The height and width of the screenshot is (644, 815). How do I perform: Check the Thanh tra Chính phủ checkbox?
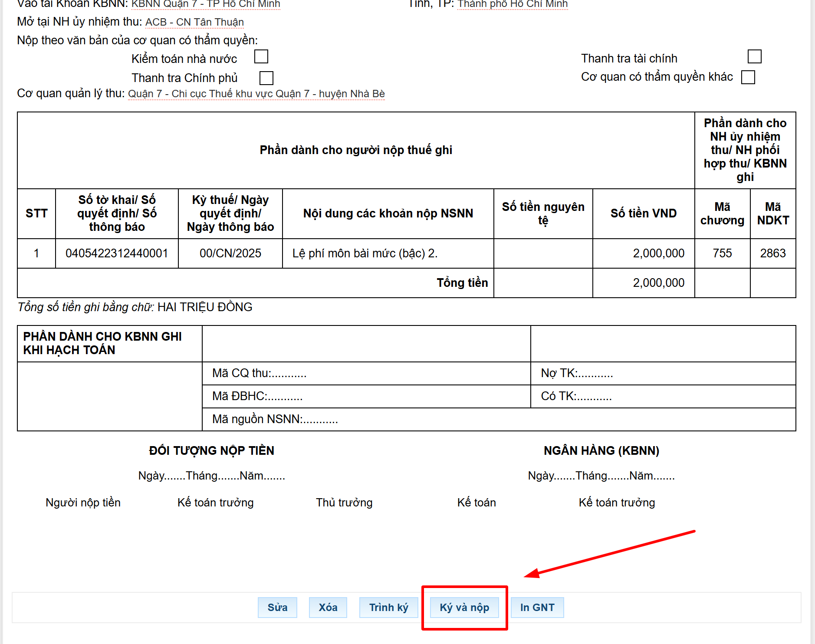(266, 78)
